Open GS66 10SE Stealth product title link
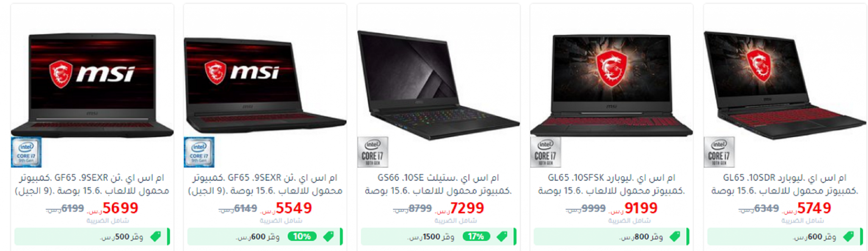This screenshot has height=251, width=868. pos(438,184)
